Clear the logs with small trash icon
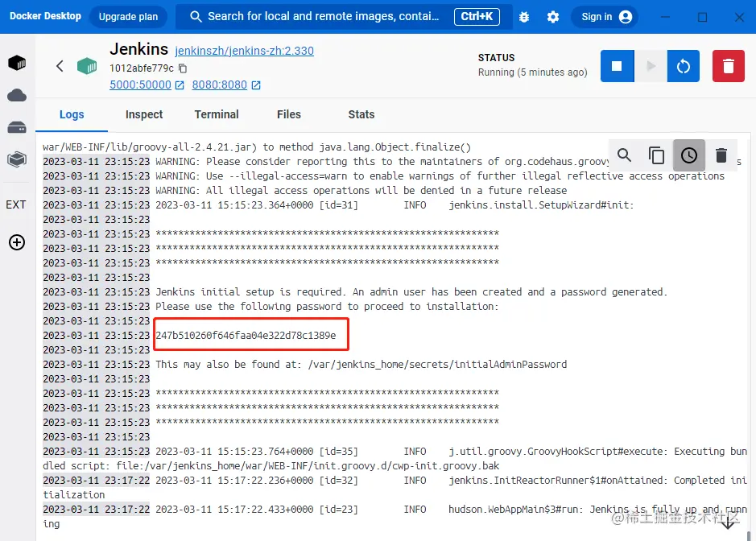 click(721, 155)
